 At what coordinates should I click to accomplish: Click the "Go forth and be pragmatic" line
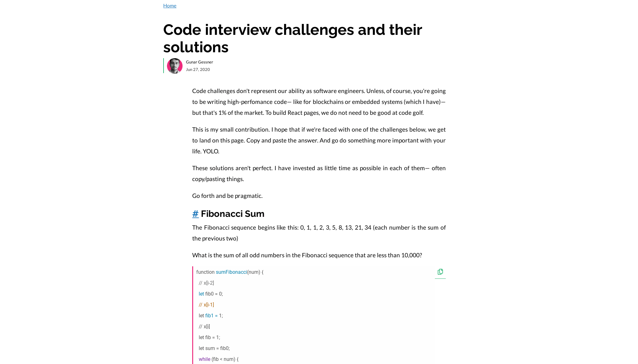click(227, 196)
